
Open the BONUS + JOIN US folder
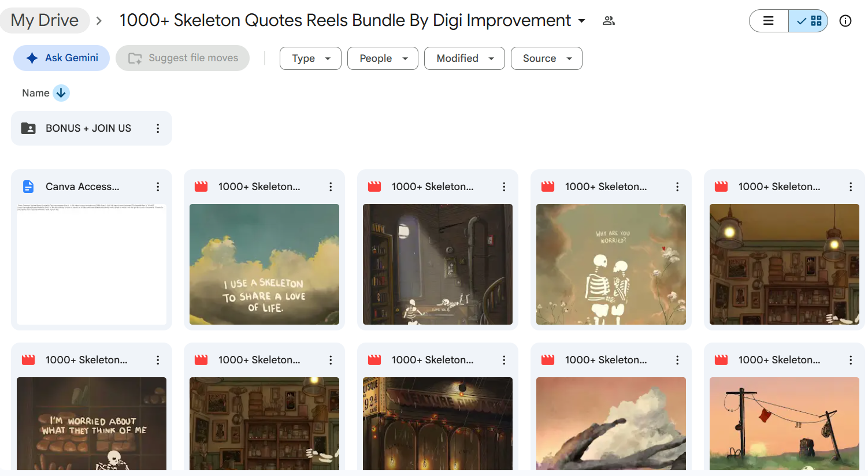91,128
